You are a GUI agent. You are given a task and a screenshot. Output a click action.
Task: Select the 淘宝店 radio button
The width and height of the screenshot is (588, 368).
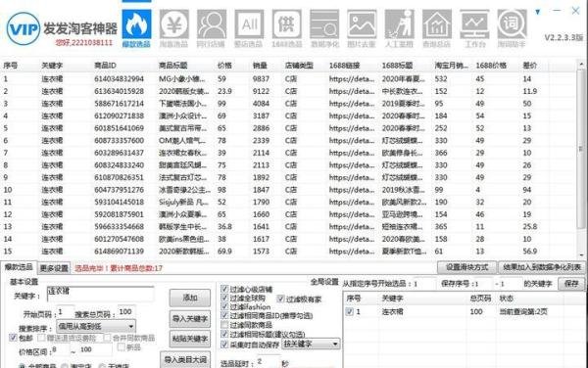(x=65, y=366)
